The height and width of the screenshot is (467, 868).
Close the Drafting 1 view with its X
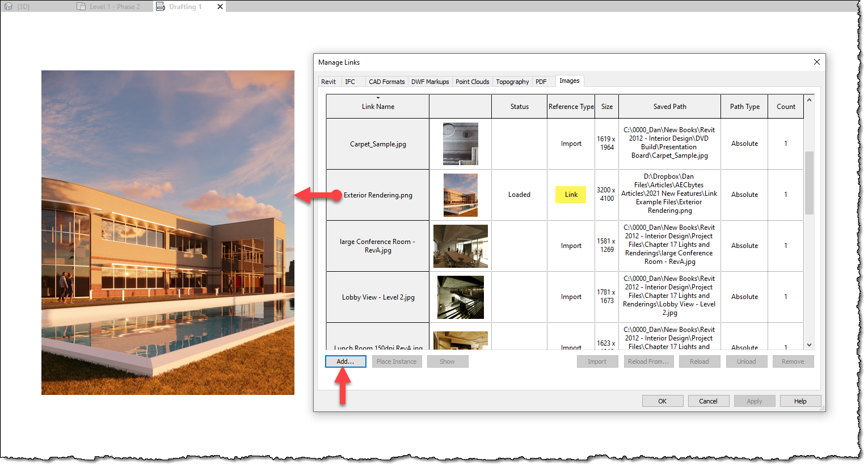point(220,6)
